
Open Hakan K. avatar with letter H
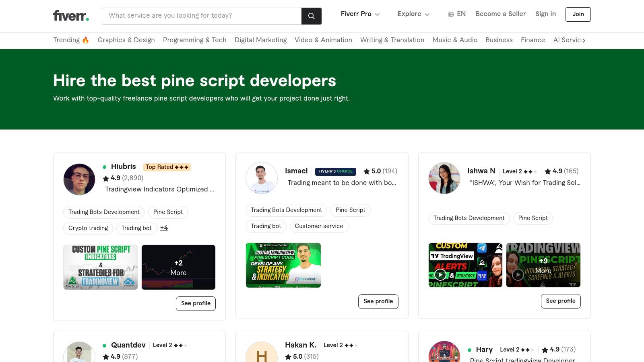coord(262,352)
